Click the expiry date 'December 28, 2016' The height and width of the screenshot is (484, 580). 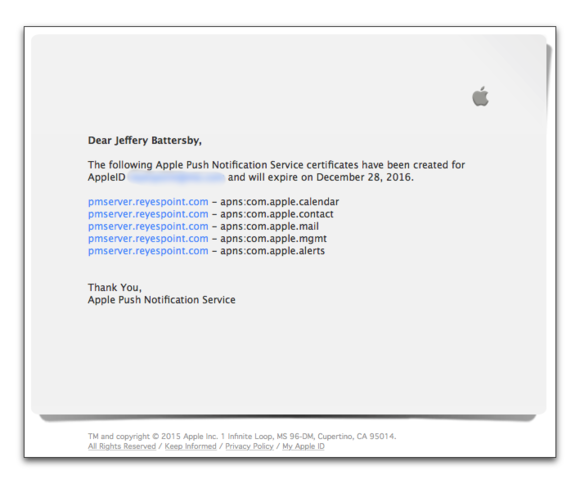(364, 178)
